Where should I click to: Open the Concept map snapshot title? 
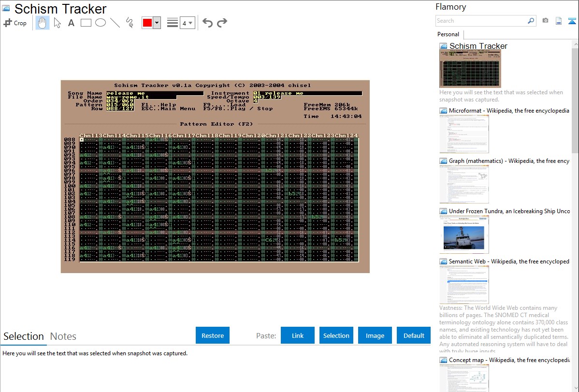tap(509, 360)
